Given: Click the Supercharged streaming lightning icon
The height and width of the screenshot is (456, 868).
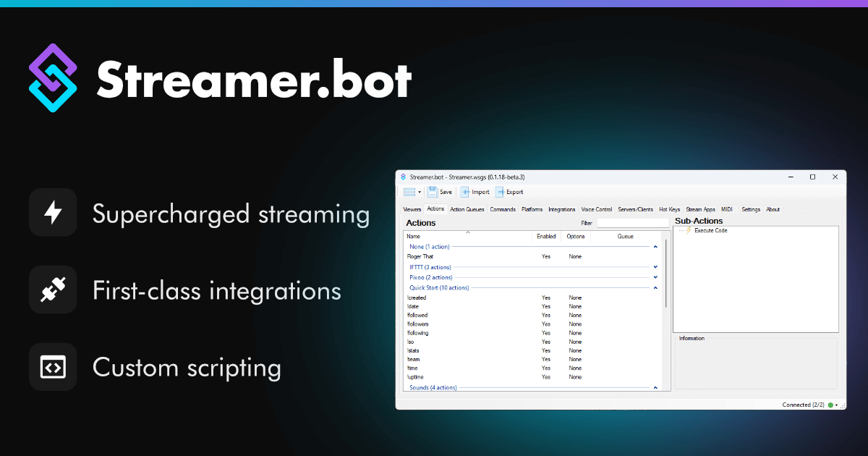Looking at the screenshot, I should (53, 212).
